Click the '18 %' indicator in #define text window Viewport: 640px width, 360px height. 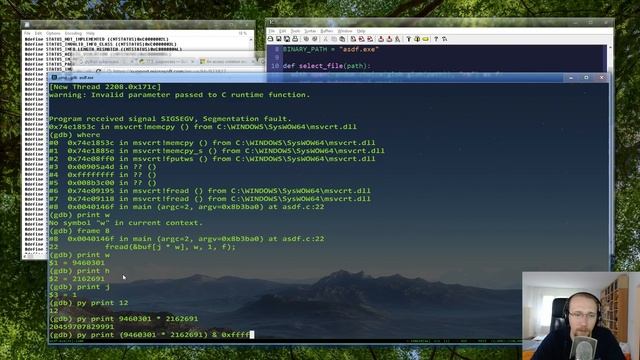click(242, 33)
